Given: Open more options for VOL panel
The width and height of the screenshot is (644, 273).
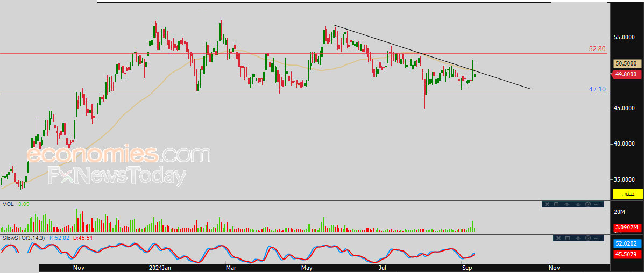Looking at the screenshot, I should coord(597,204).
